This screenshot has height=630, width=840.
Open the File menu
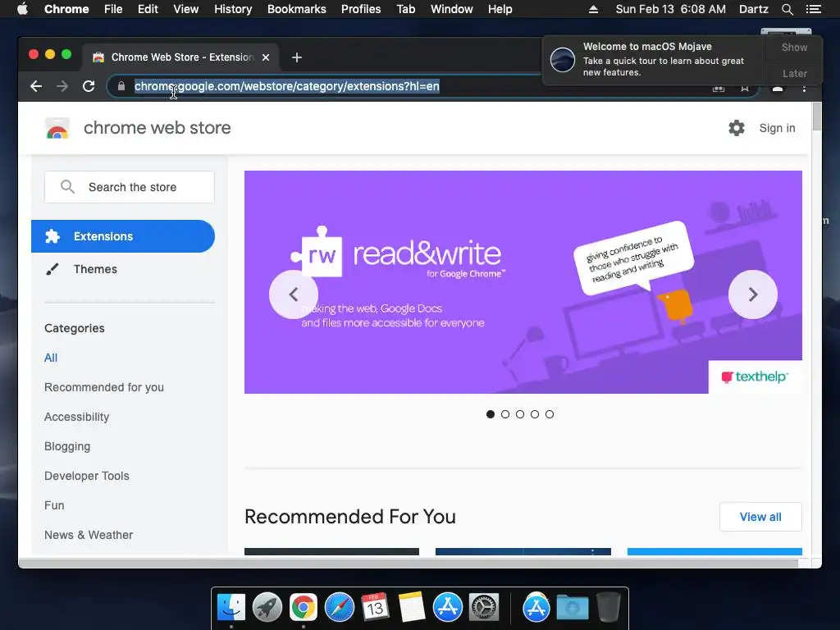pyautogui.click(x=113, y=9)
